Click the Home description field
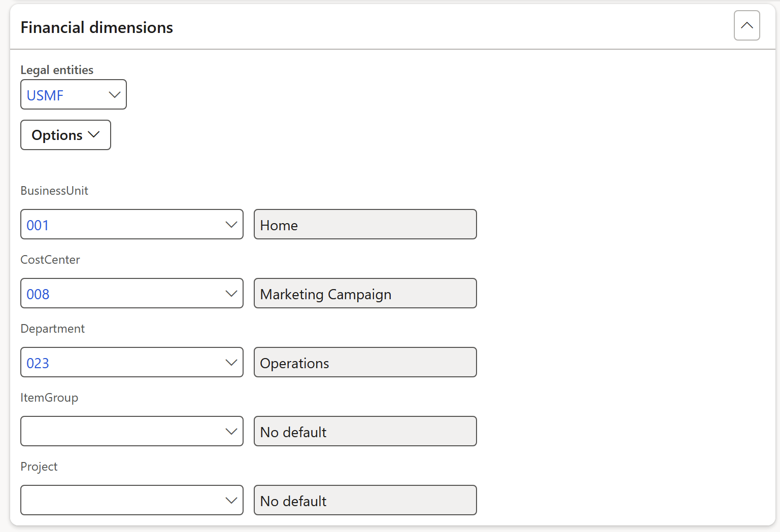Viewport: 780px width, 532px height. click(x=365, y=225)
